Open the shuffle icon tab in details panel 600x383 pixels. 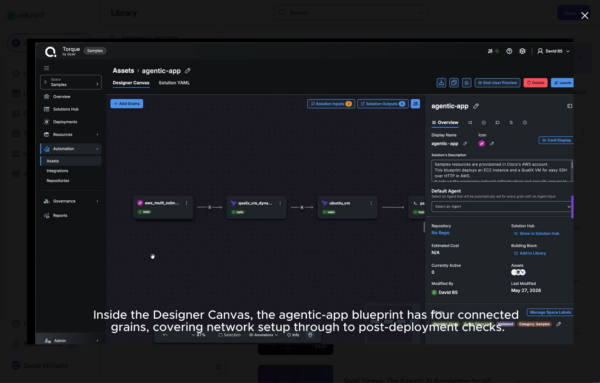[x=470, y=123]
